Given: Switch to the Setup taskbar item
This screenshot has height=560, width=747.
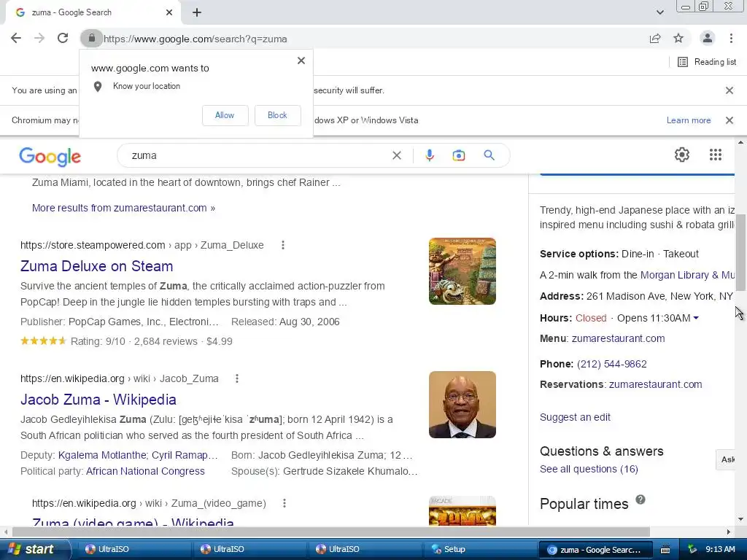Looking at the screenshot, I should [479, 549].
